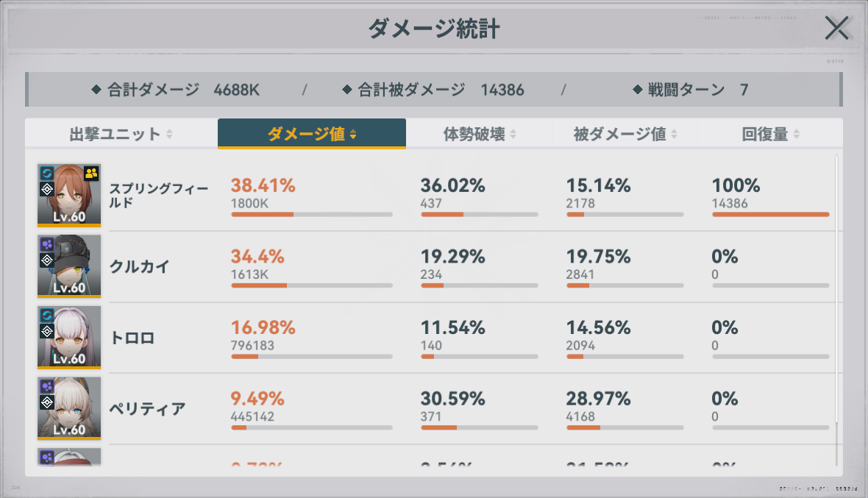Screen dimensions: 868x498
Task: Sort by 出撃ユニット using its sort arrows
Action: [x=169, y=134]
